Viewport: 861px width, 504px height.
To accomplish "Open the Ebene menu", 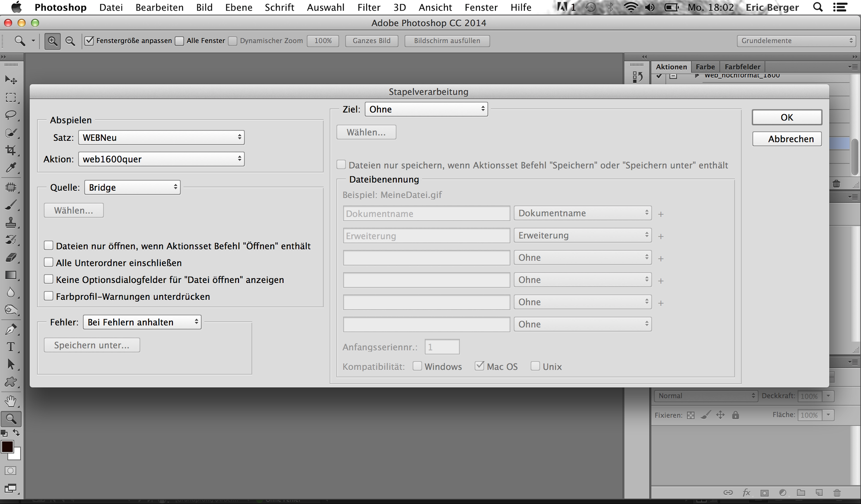I will click(239, 7).
